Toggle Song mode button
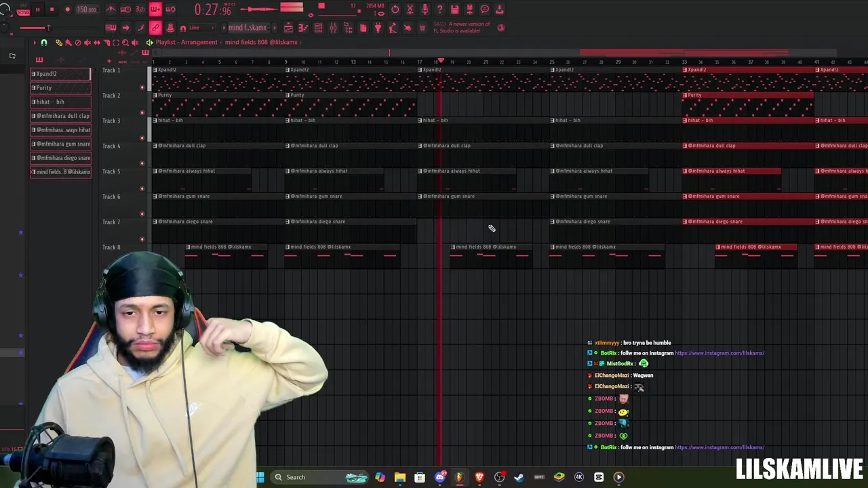The image size is (868, 488). [x=23, y=12]
